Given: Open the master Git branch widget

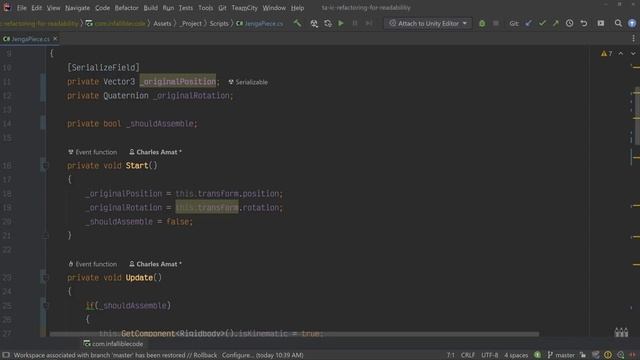Looking at the screenshot, I should pyautogui.click(x=560, y=355).
